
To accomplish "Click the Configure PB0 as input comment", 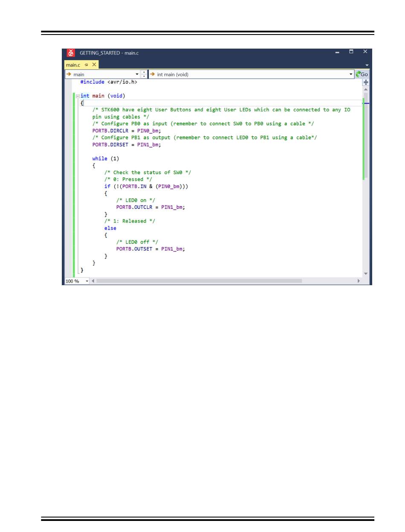I will (203, 124).
